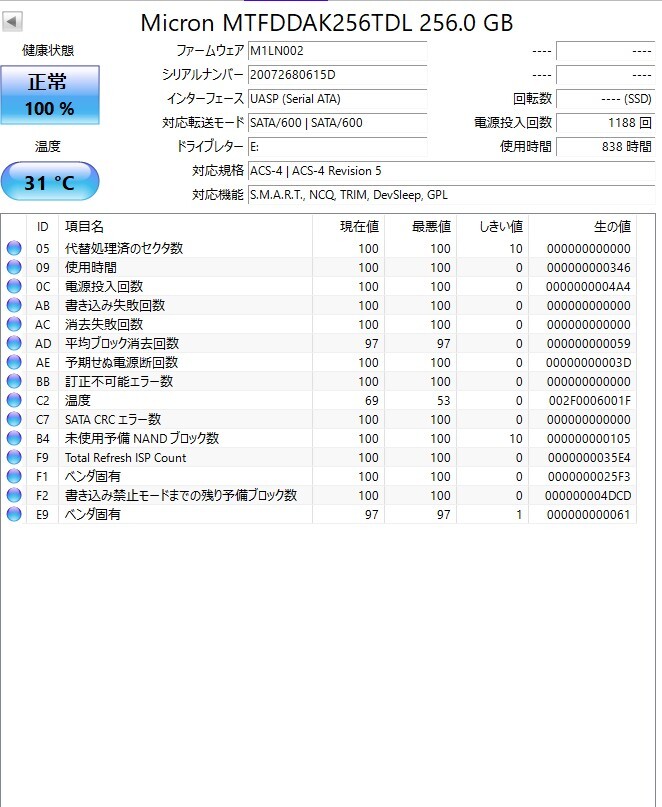Click raw value 0000000025F3

pos(589,477)
